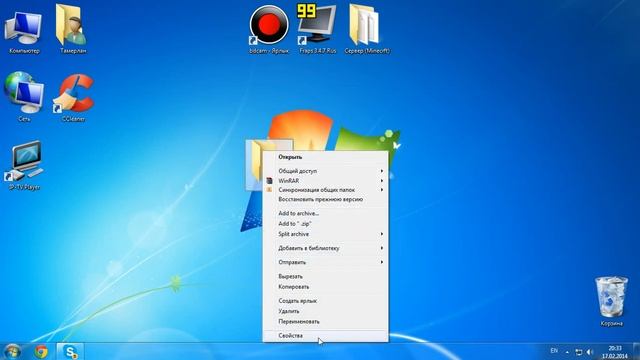Screen dimensions: 640x360
Task: Select the Fraps 3.4.7 Rus shortcut
Action: 318,29
